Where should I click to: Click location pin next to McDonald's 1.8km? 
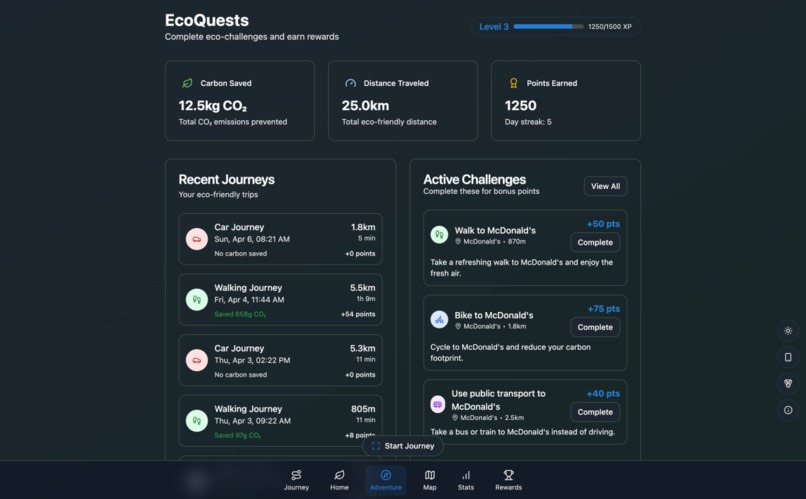point(457,326)
